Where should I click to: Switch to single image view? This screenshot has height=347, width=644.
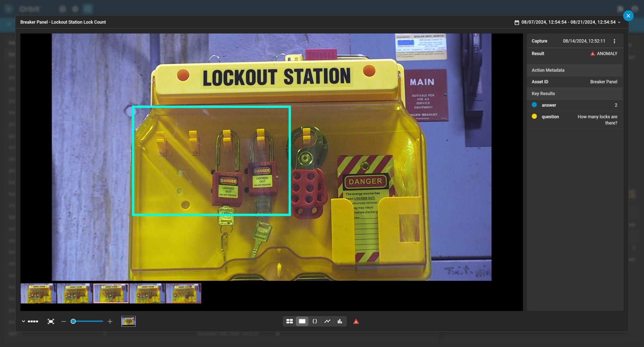pos(302,321)
